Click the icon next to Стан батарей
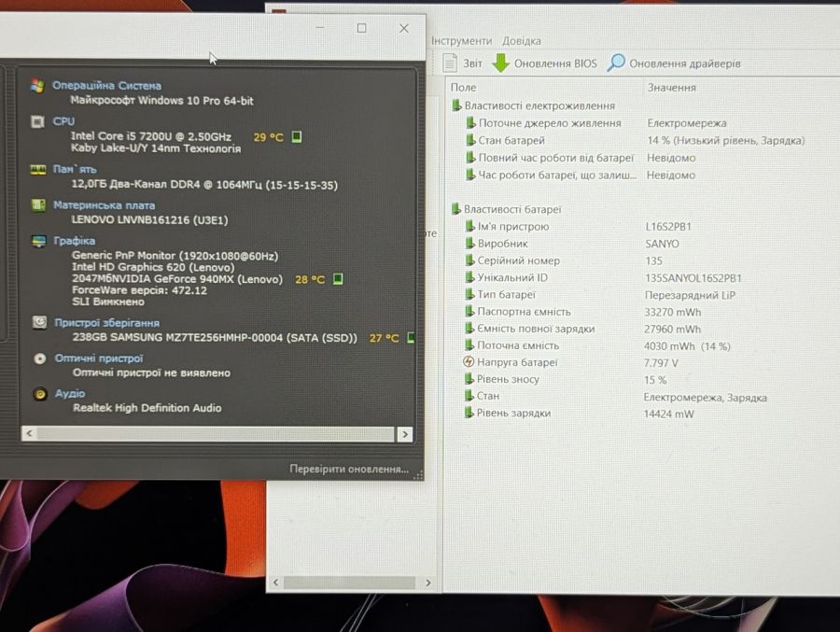Image resolution: width=840 pixels, height=632 pixels. tap(470, 140)
